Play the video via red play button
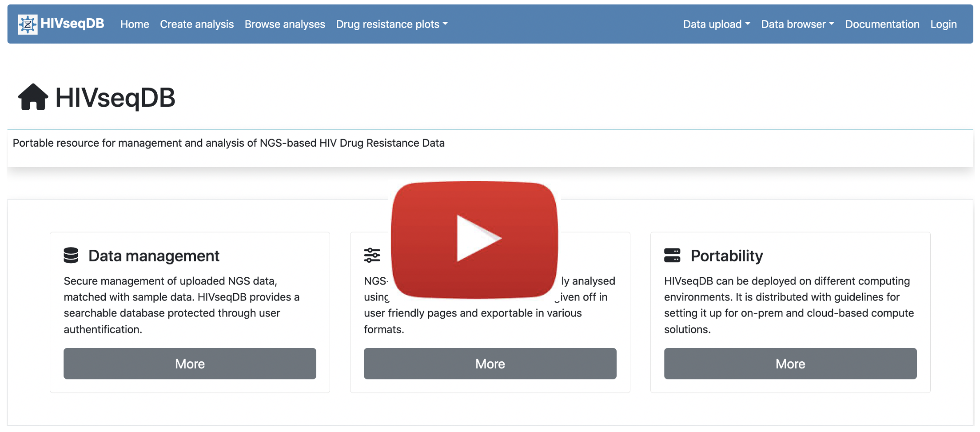Viewport: 980px width, 432px height. click(x=474, y=240)
